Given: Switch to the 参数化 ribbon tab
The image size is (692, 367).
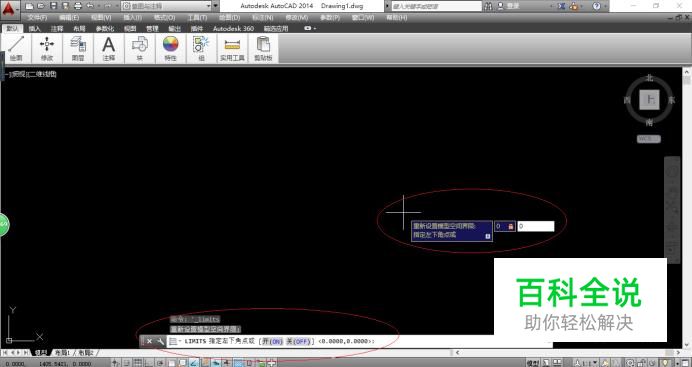Looking at the screenshot, I should pyautogui.click(x=105, y=28).
